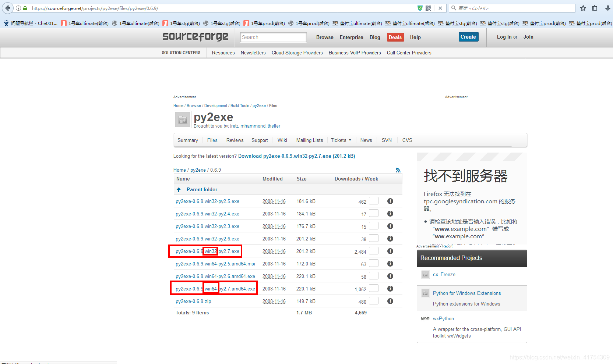Go to the Support tab

coord(260,140)
